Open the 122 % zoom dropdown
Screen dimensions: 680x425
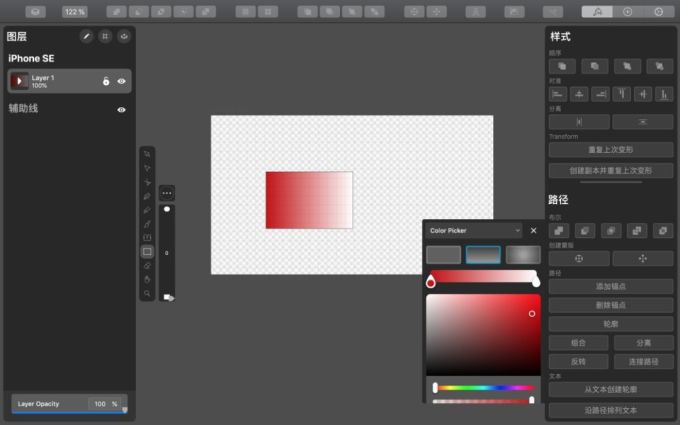[x=75, y=12]
